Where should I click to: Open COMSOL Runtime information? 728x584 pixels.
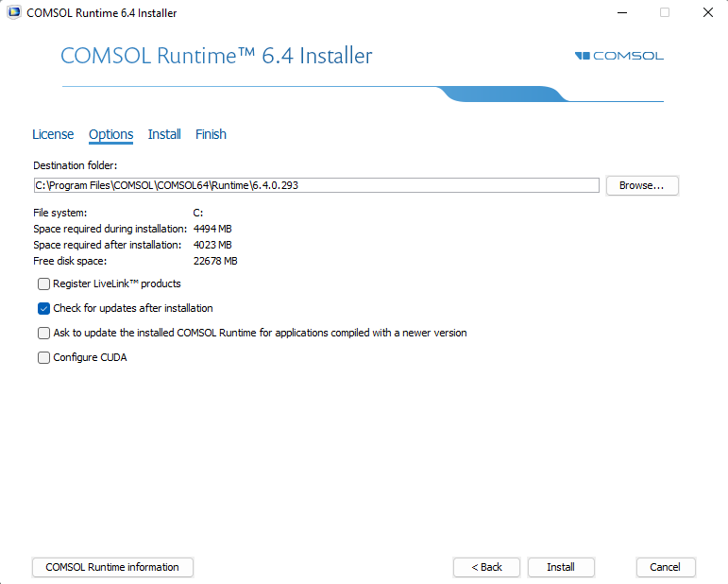click(112, 567)
